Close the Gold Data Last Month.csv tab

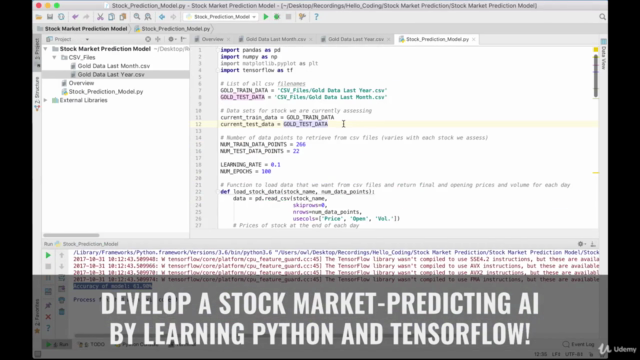coord(311,39)
